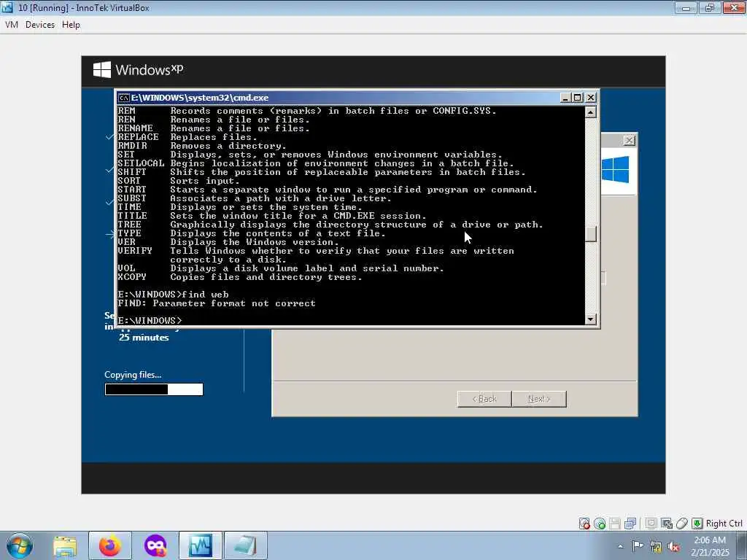Open the Devices menu
Image resolution: width=747 pixels, height=560 pixels.
(40, 24)
